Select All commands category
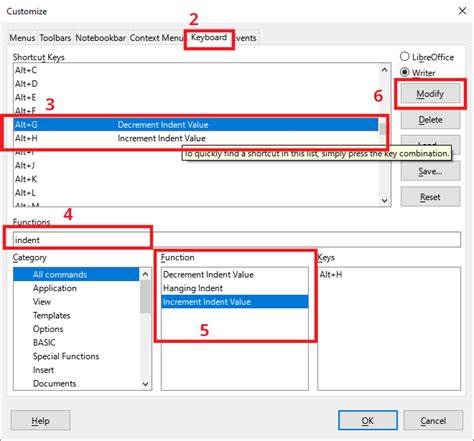 click(76, 274)
